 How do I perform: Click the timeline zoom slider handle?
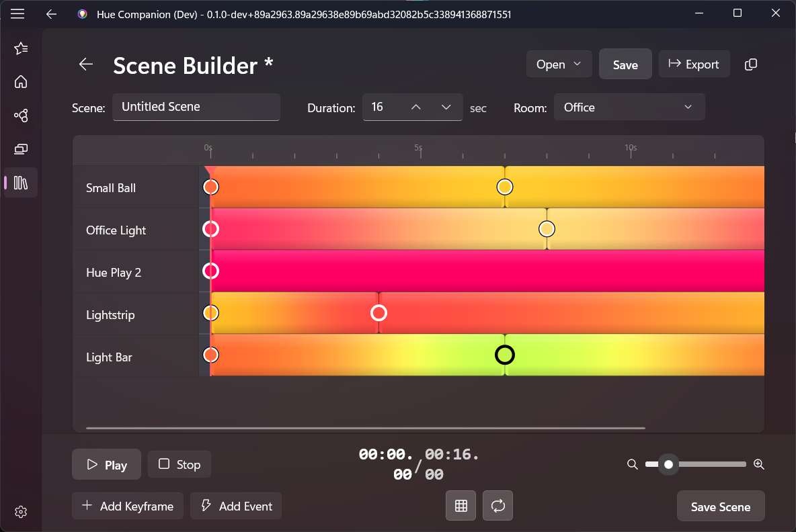[668, 464]
